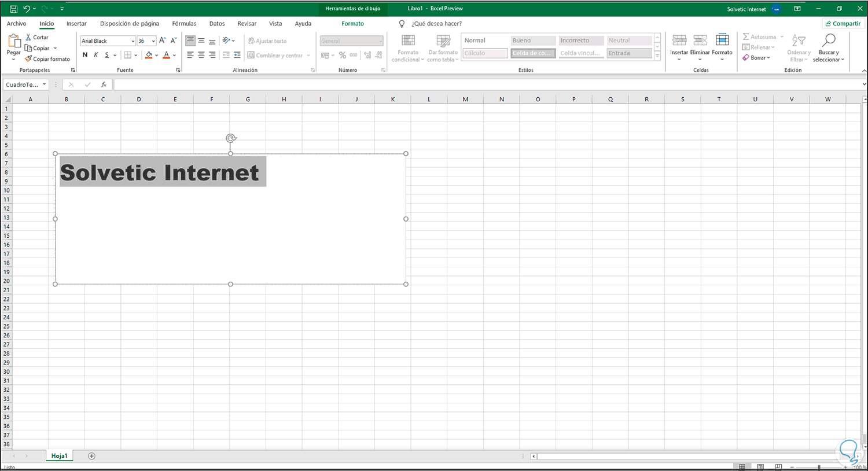Image resolution: width=868 pixels, height=471 pixels.
Task: Open the Customize Quick Access Toolbar arrow
Action: [62, 9]
